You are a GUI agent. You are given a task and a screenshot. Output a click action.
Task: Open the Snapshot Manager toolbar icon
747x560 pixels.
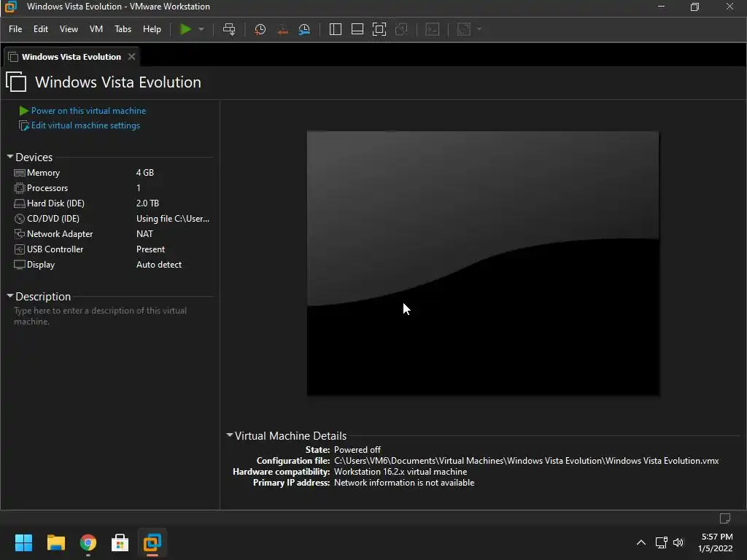[304, 29]
